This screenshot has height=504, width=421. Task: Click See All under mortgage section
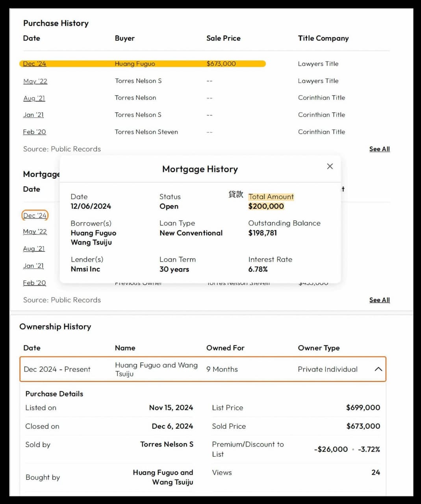[x=379, y=300]
